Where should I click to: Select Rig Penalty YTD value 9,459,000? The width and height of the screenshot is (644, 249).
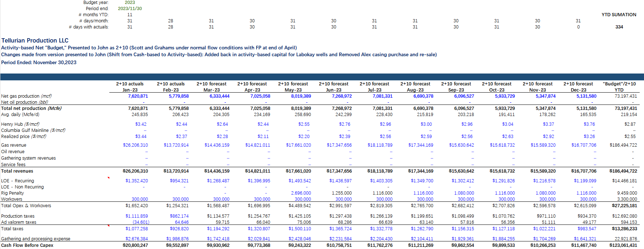click(x=627, y=193)
